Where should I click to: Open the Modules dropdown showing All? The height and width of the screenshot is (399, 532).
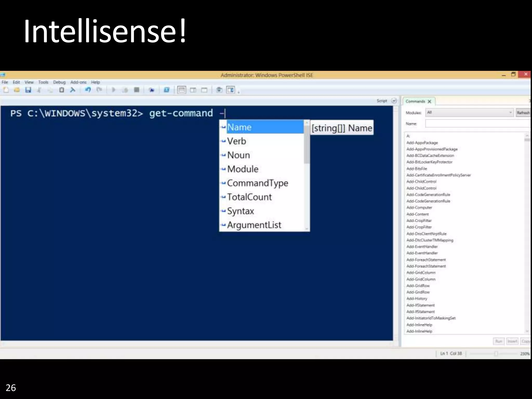469,112
